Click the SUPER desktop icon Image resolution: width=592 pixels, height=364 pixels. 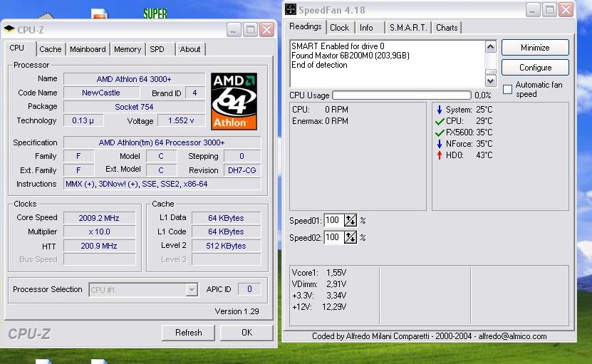[155, 14]
